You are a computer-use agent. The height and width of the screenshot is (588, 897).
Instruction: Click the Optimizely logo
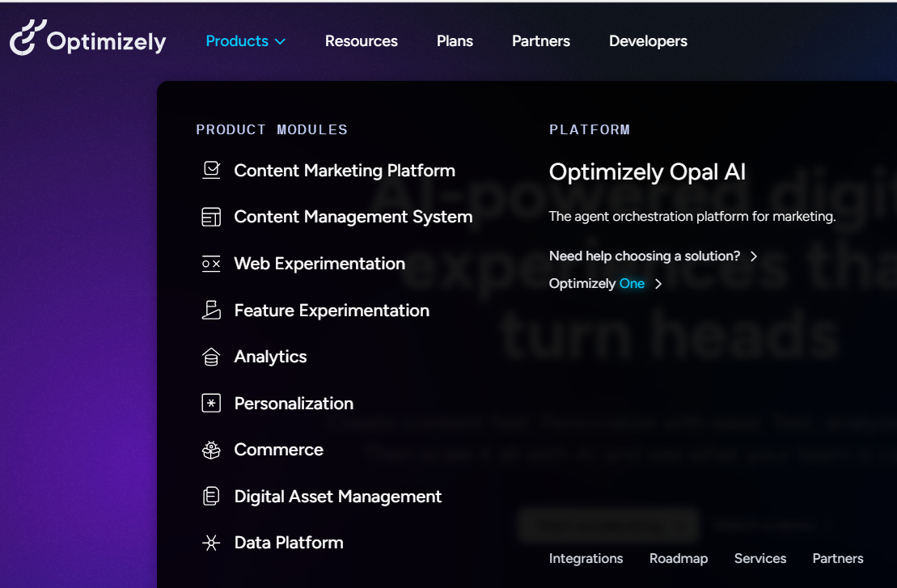(x=87, y=38)
